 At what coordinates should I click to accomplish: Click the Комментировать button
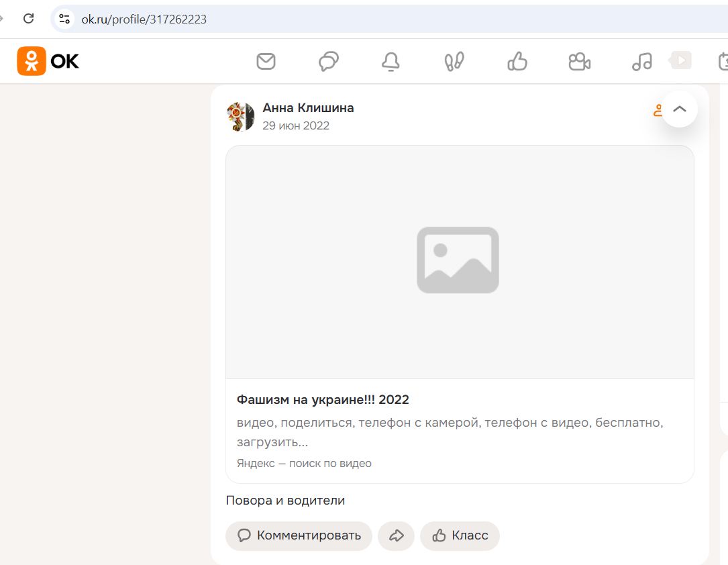pos(298,535)
